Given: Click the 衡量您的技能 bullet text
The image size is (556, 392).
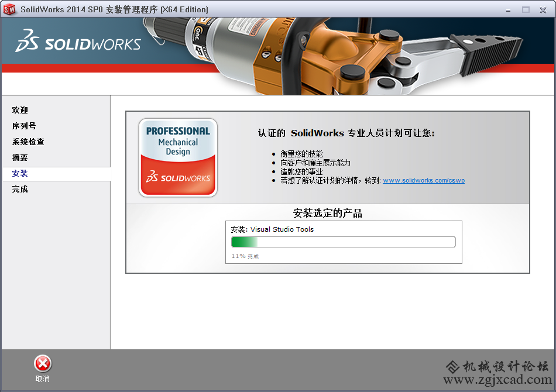Looking at the screenshot, I should point(302,154).
